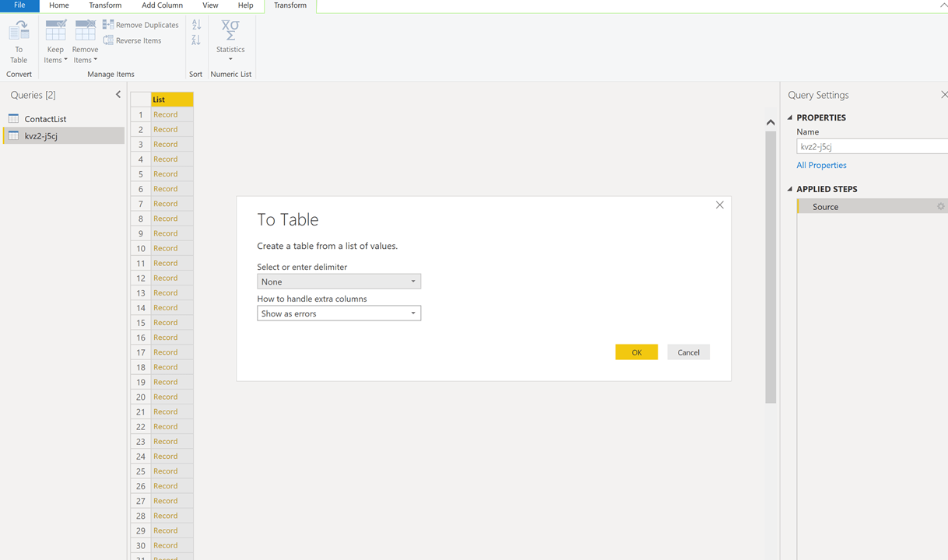Image resolution: width=948 pixels, height=560 pixels.
Task: Select the ContactList query
Action: coord(45,119)
